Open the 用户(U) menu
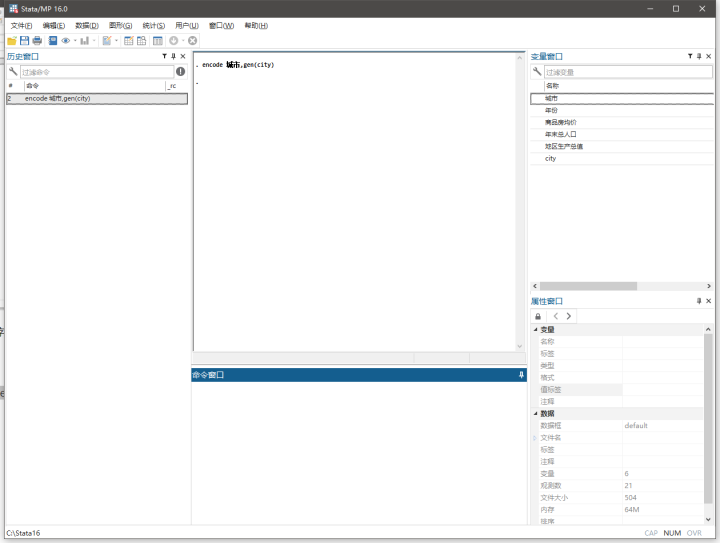 (186, 26)
